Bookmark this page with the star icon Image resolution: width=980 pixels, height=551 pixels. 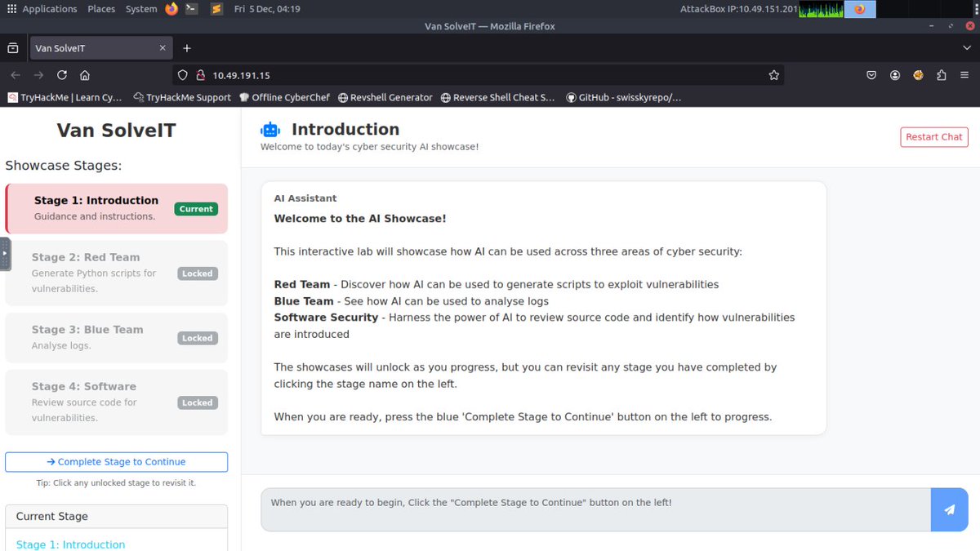click(x=773, y=75)
